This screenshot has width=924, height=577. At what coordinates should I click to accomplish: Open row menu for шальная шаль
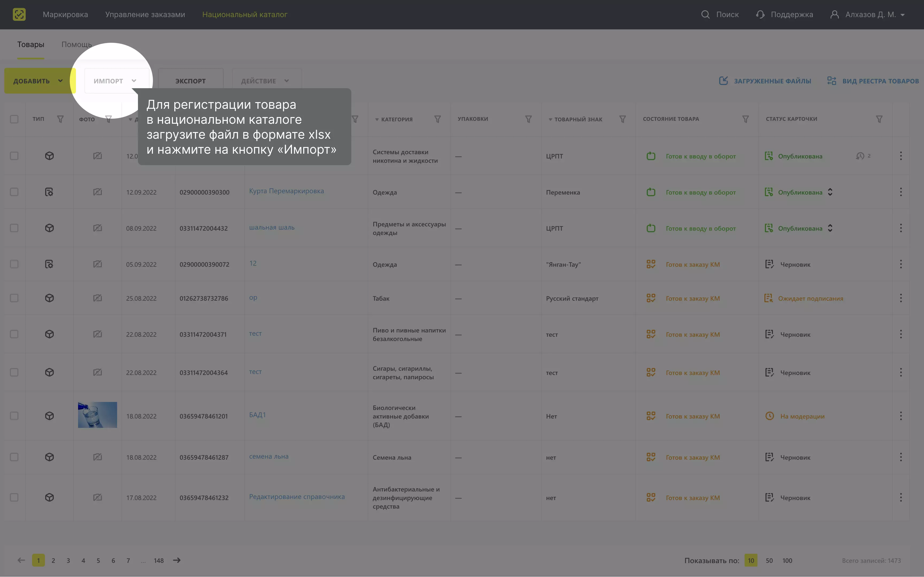tap(901, 228)
